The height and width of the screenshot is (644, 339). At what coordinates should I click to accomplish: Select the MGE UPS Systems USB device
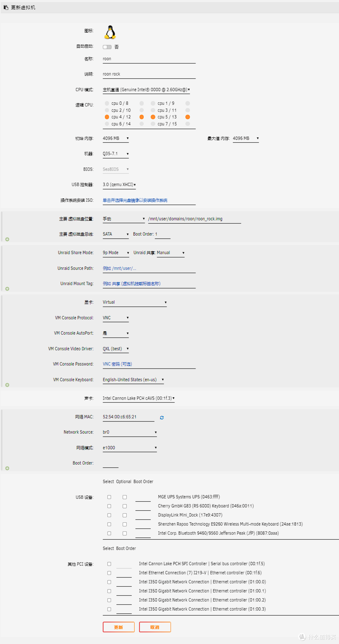click(109, 497)
